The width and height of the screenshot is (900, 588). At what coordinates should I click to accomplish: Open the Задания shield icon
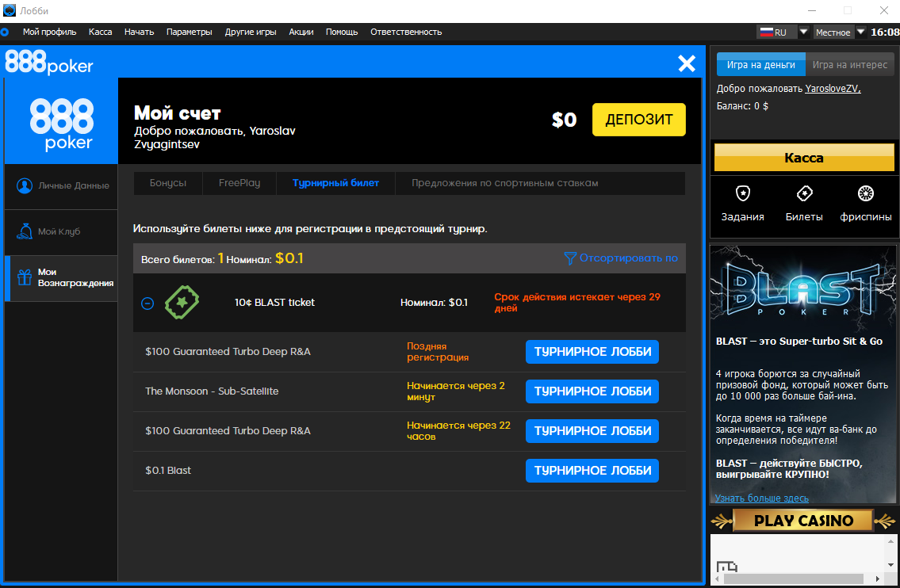743,194
